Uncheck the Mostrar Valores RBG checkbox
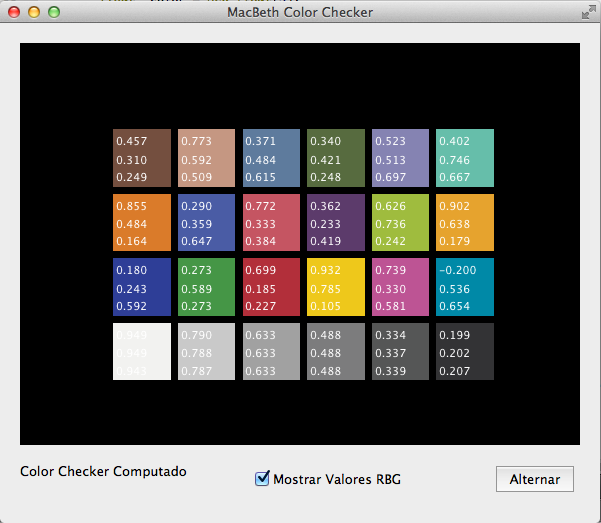The image size is (601, 523). coord(262,479)
